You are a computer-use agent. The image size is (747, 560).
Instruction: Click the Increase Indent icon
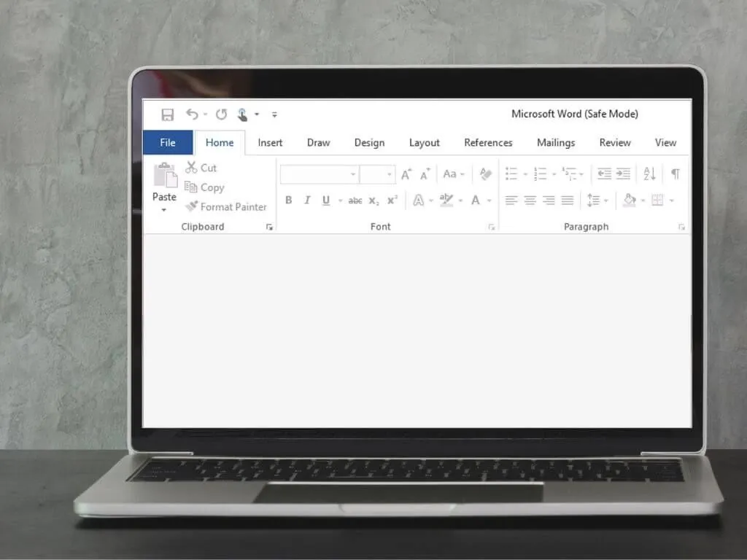[623, 174]
